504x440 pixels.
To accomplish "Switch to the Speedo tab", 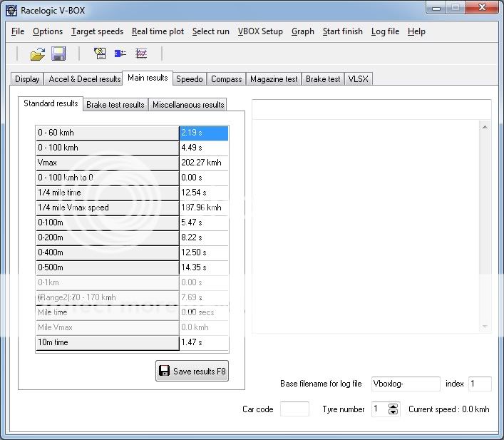I will pos(190,79).
